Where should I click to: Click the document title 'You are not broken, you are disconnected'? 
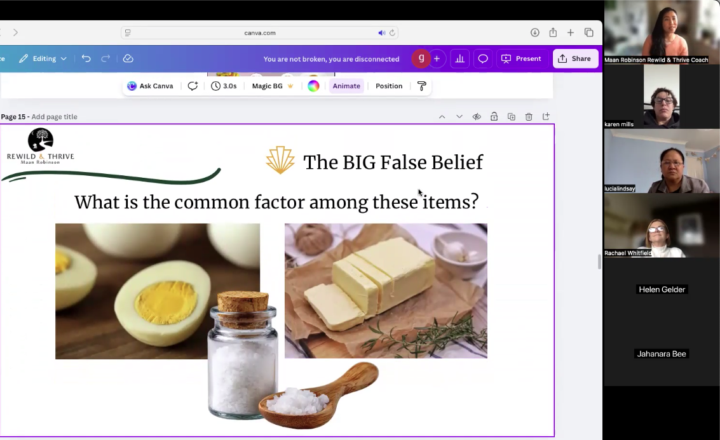tap(331, 59)
